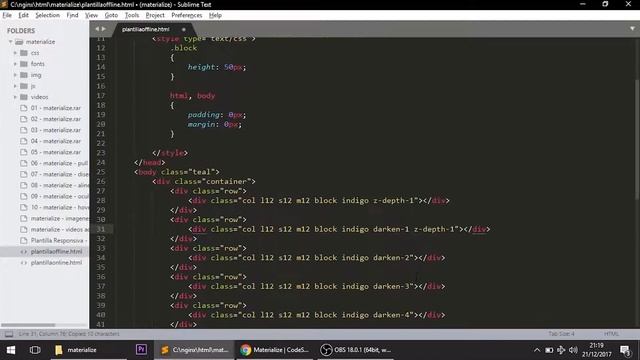Open the Plantilla Responsiva file
Screen dimensions: 640x360
(59, 240)
